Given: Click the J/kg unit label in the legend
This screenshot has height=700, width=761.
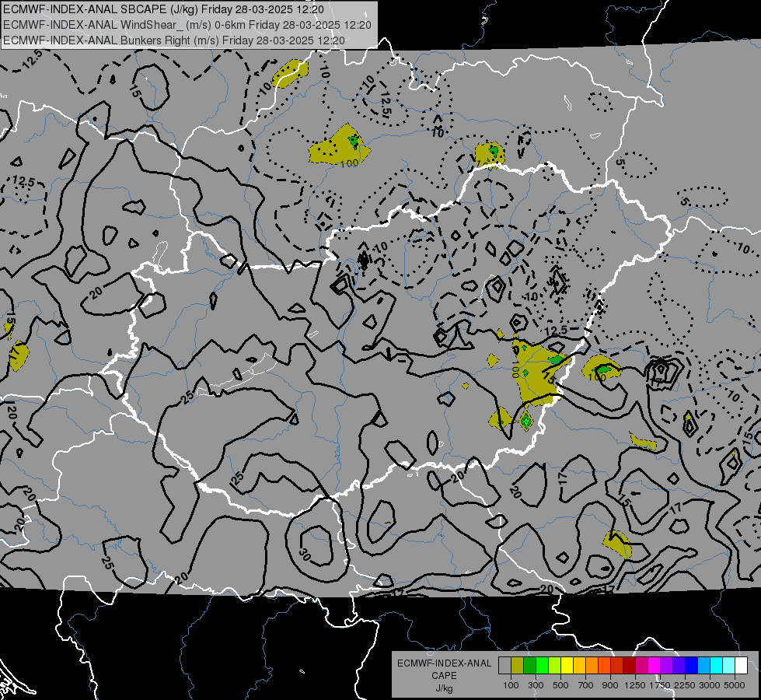Looking at the screenshot, I should click(444, 688).
